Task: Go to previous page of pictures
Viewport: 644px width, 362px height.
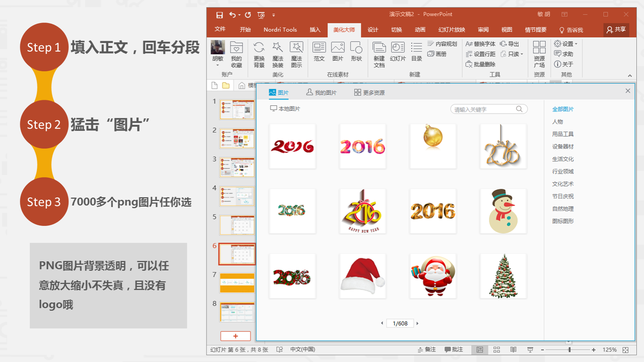Action: [382, 323]
